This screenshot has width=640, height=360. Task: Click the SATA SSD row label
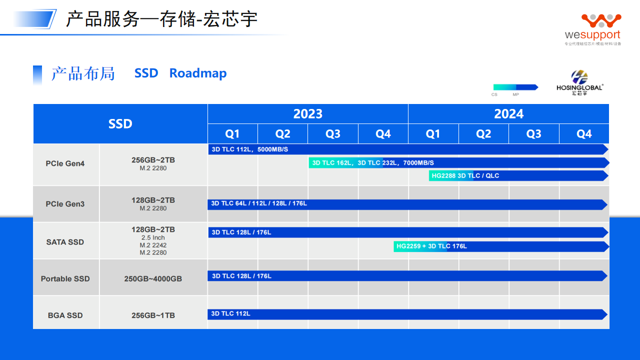[65, 242]
